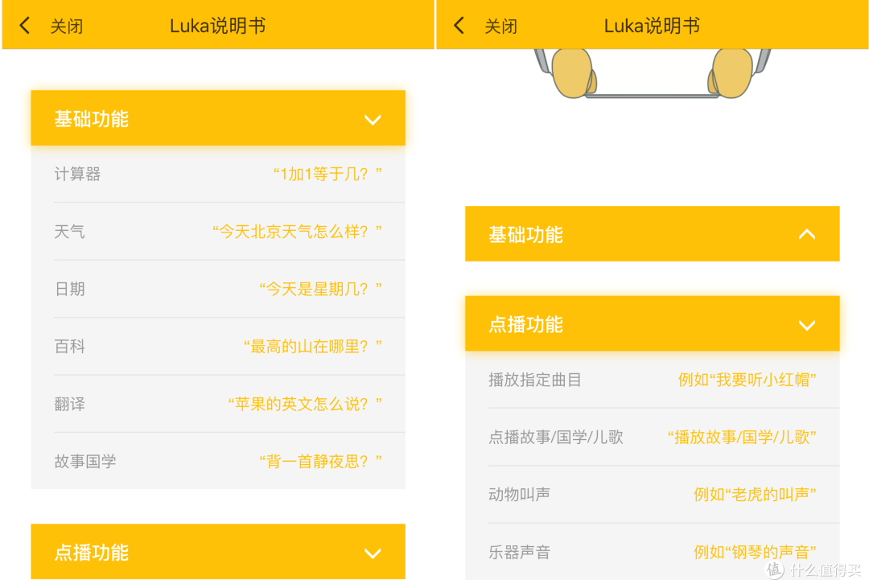Select the 翻译 row label

click(x=70, y=404)
